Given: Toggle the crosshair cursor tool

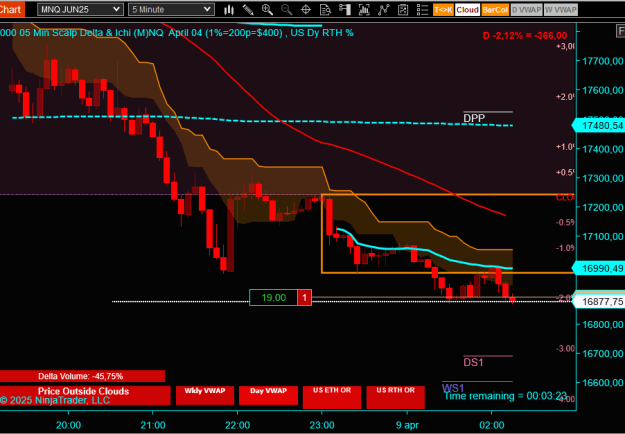Looking at the screenshot, I should (x=306, y=10).
